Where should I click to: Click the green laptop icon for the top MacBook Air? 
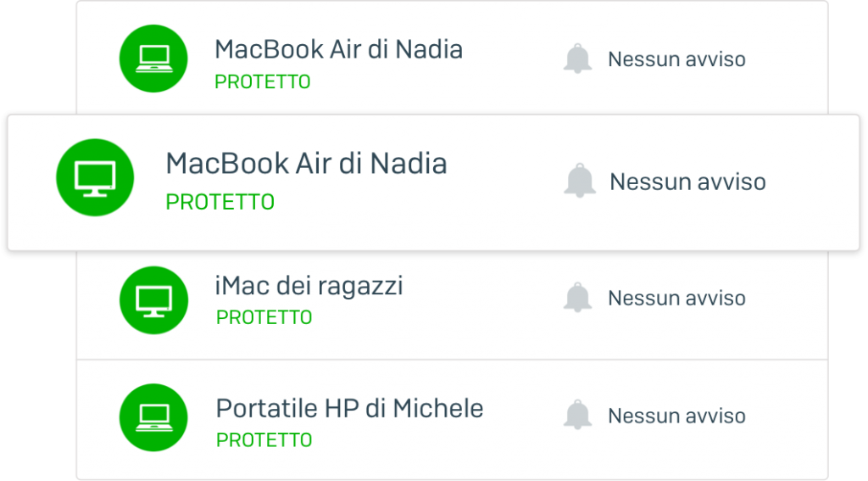(153, 59)
